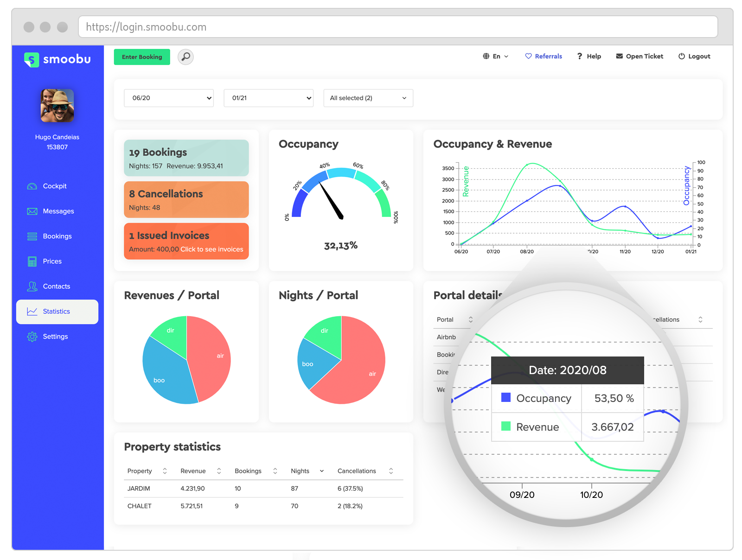The image size is (742, 560).
Task: Open Contacts in the sidebar
Action: coord(56,286)
